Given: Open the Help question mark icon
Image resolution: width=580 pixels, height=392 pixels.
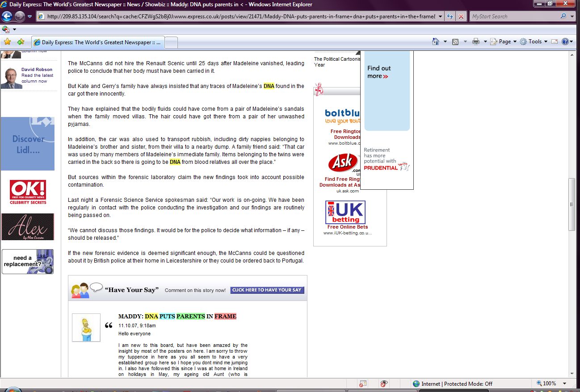Looking at the screenshot, I should pos(565,42).
